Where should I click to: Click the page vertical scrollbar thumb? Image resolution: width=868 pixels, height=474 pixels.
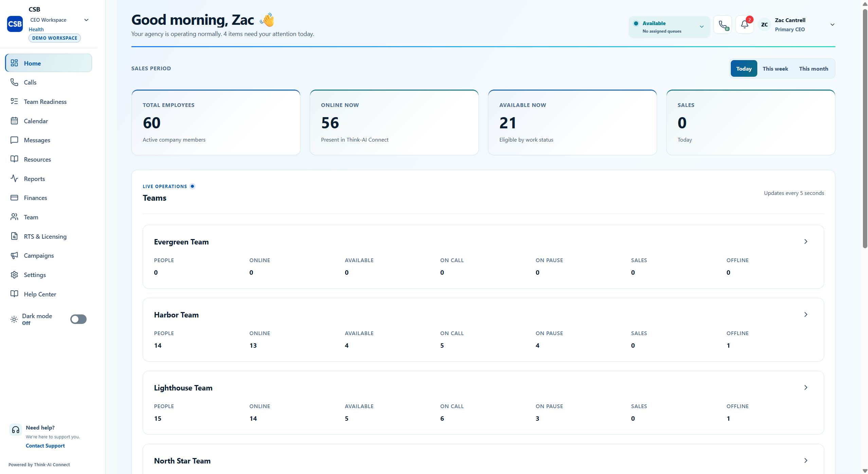pyautogui.click(x=865, y=128)
